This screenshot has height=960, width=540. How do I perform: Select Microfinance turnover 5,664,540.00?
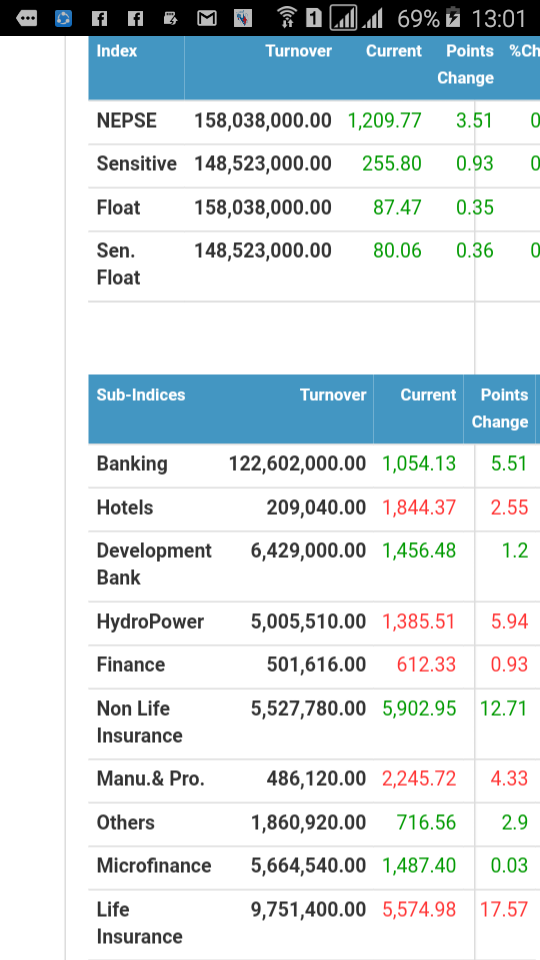click(x=309, y=866)
